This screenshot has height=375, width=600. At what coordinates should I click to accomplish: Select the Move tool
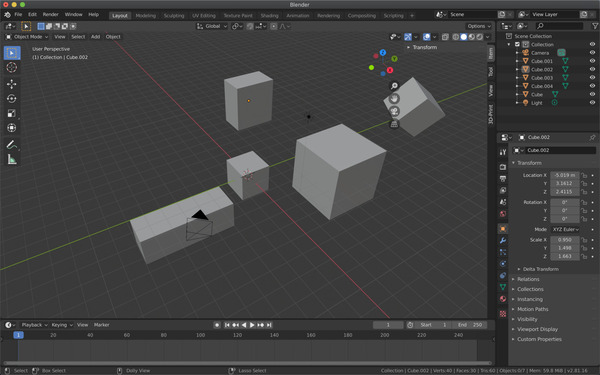click(x=12, y=84)
